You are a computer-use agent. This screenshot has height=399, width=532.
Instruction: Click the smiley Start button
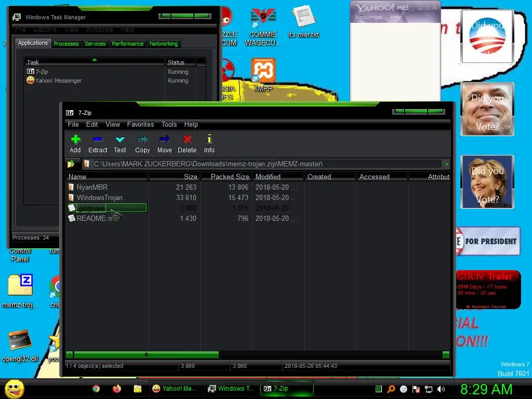click(x=14, y=389)
